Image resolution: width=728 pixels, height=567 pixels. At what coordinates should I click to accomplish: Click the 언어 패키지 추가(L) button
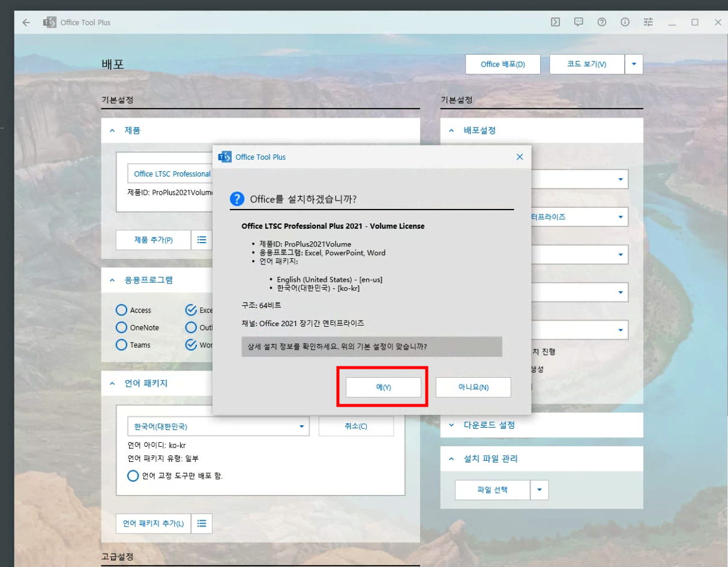(x=153, y=523)
